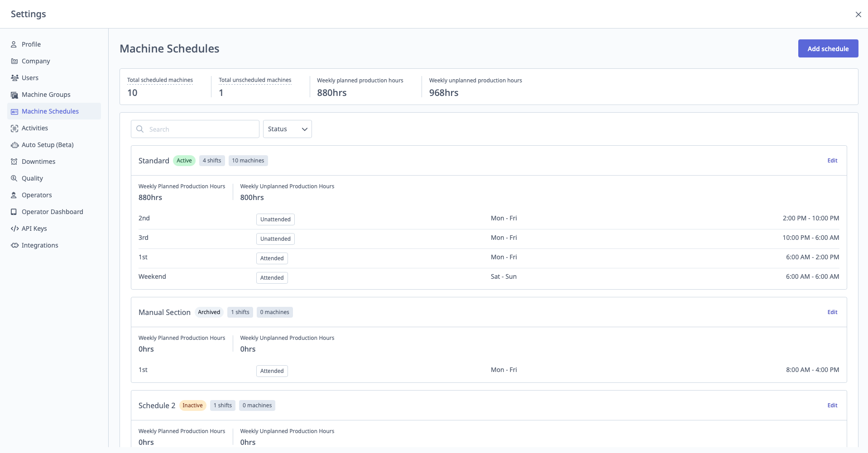
Task: Click the search magnifier icon
Action: pyautogui.click(x=140, y=129)
